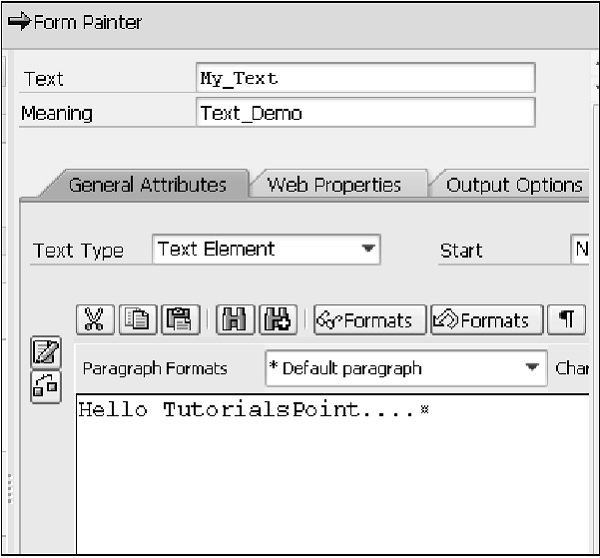Click the Text name field My_Text

pyautogui.click(x=365, y=78)
